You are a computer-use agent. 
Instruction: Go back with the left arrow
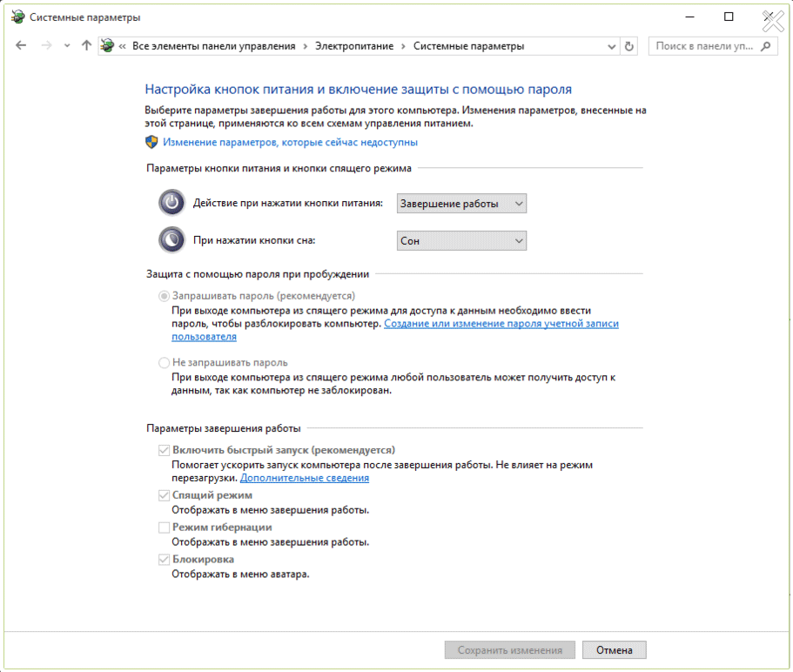(21, 45)
